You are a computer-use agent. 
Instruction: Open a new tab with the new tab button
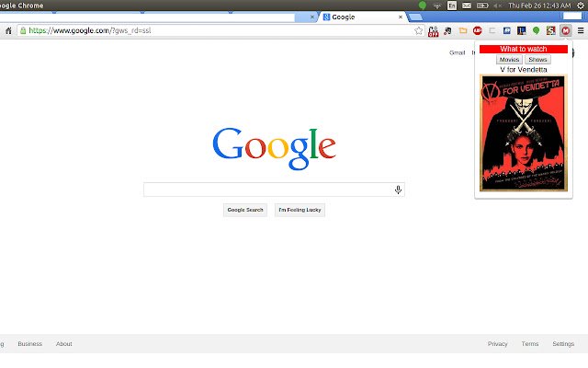[414, 17]
